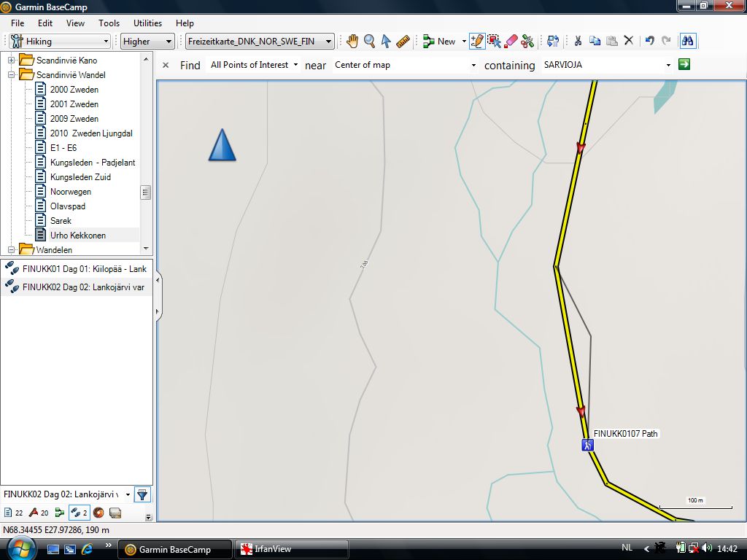Click the Undo arrow icon
Image resolution: width=747 pixels, height=560 pixels.
pos(649,42)
